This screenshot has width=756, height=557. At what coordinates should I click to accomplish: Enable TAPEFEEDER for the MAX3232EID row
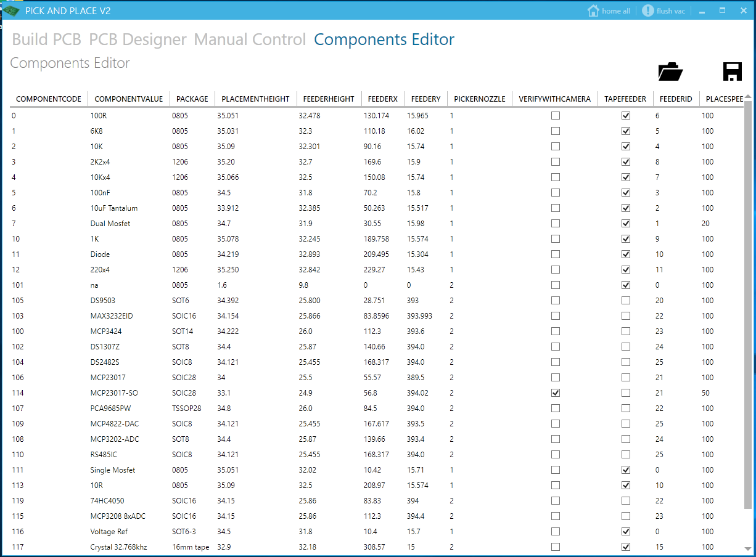(x=626, y=315)
